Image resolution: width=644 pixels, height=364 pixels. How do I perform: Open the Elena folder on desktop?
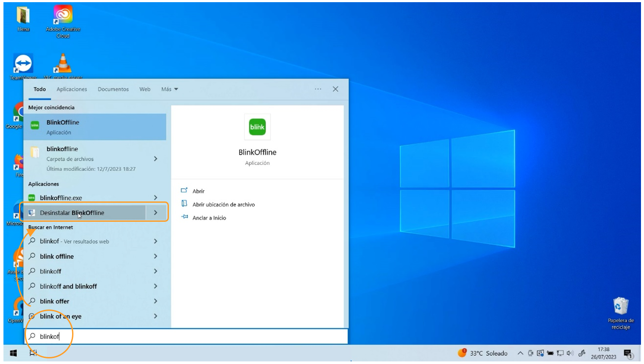pyautogui.click(x=23, y=16)
